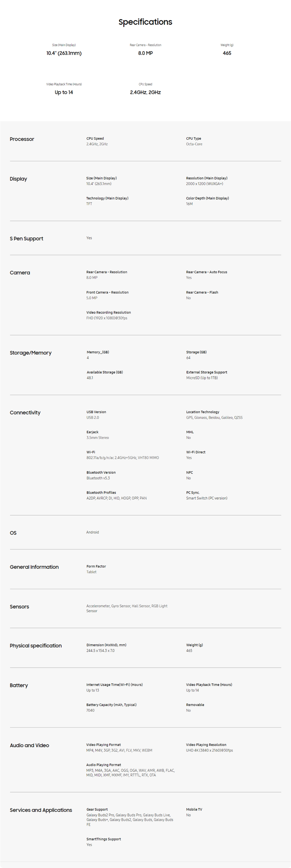Click the large 8.0 MP summary value
The width and height of the screenshot is (291, 868).
145,53
